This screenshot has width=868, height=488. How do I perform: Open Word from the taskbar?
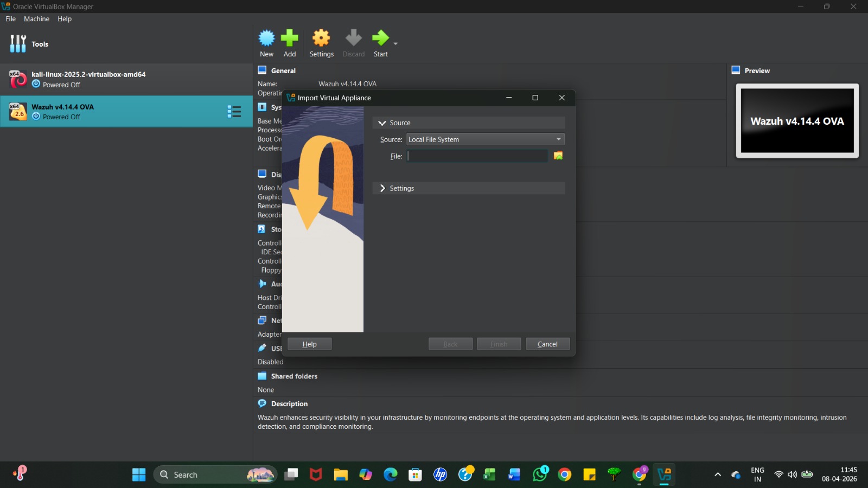514,475
